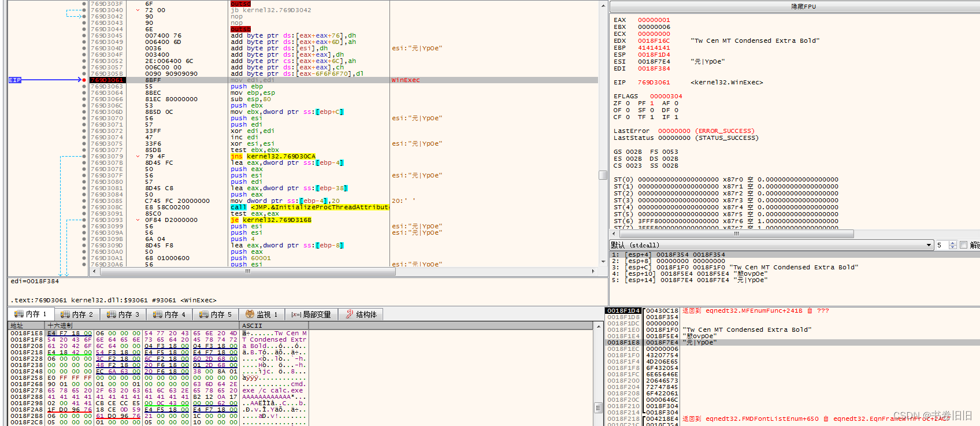This screenshot has height=426, width=980.
Task: Switch to the 内存 5 dump tab
Action: pyautogui.click(x=216, y=314)
